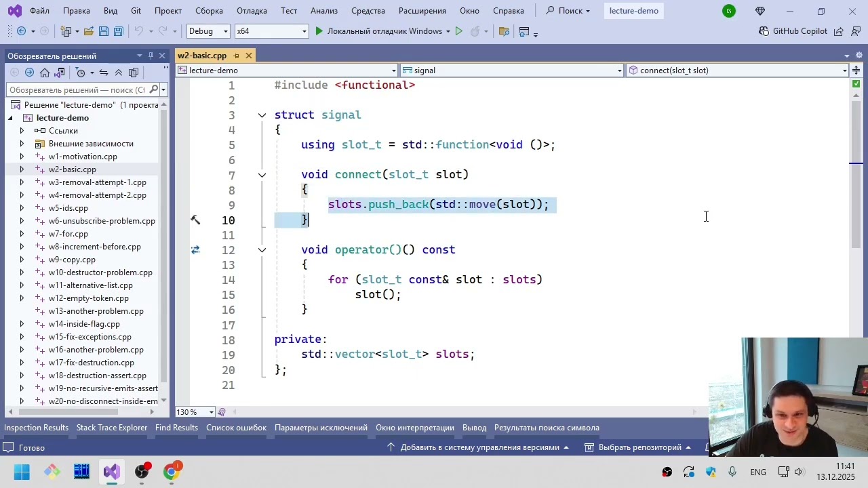Select w14-inside-flag.cpp in the tree

pyautogui.click(x=84, y=324)
